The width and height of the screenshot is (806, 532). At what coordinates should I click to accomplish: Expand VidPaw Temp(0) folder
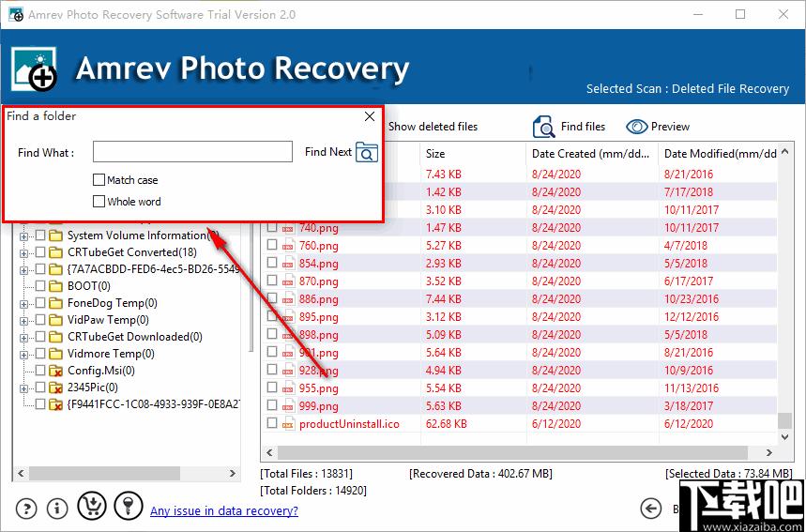(23, 321)
